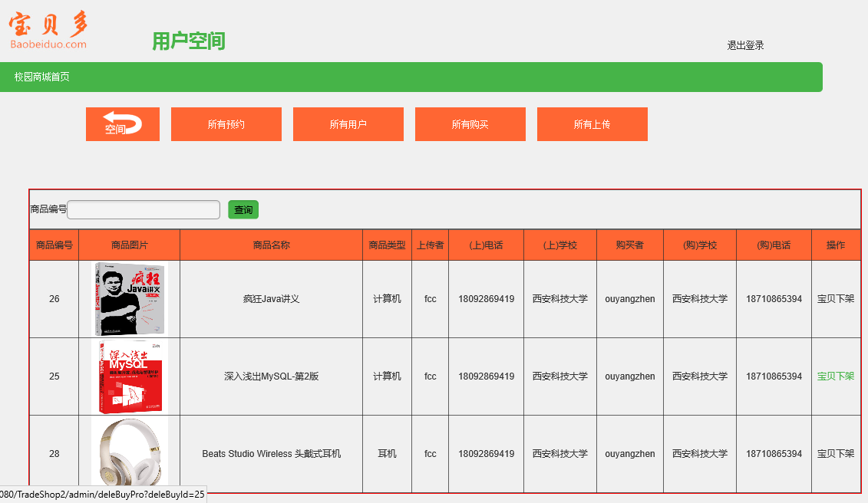Screen dimensions: 868x503
Task: Click the 退出登录 logout link
Action: [x=745, y=45]
